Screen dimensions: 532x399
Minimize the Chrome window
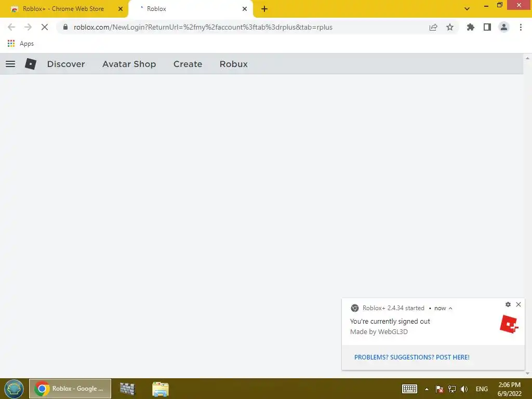pyautogui.click(x=486, y=5)
